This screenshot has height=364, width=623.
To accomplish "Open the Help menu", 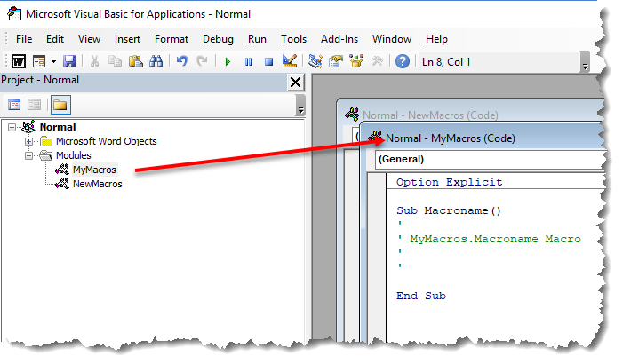I will (436, 39).
